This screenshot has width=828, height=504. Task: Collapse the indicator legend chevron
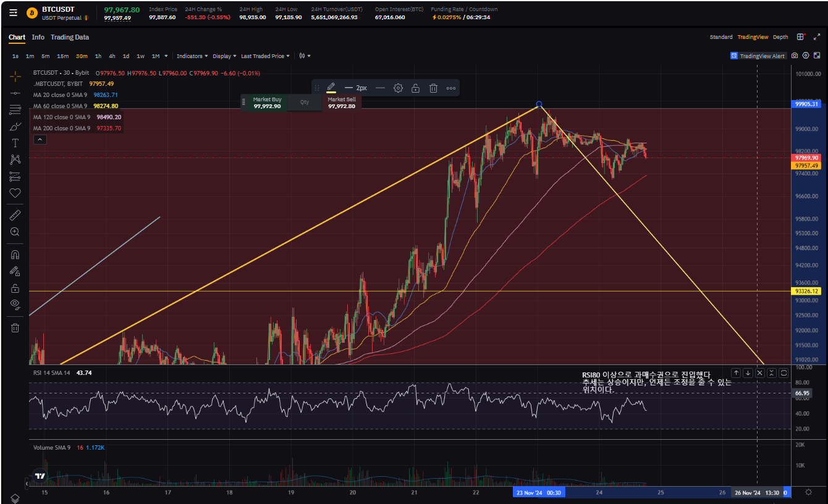click(40, 140)
